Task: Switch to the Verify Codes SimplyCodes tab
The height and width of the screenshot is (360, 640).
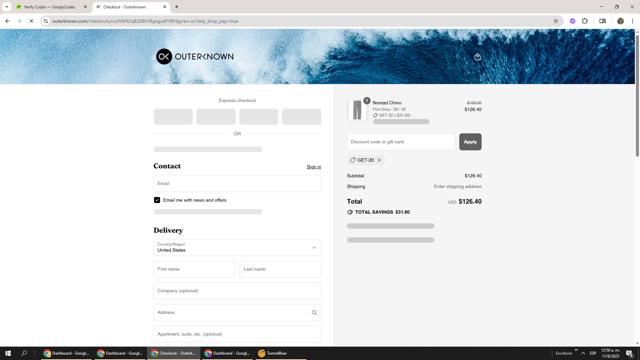Action: tap(49, 7)
